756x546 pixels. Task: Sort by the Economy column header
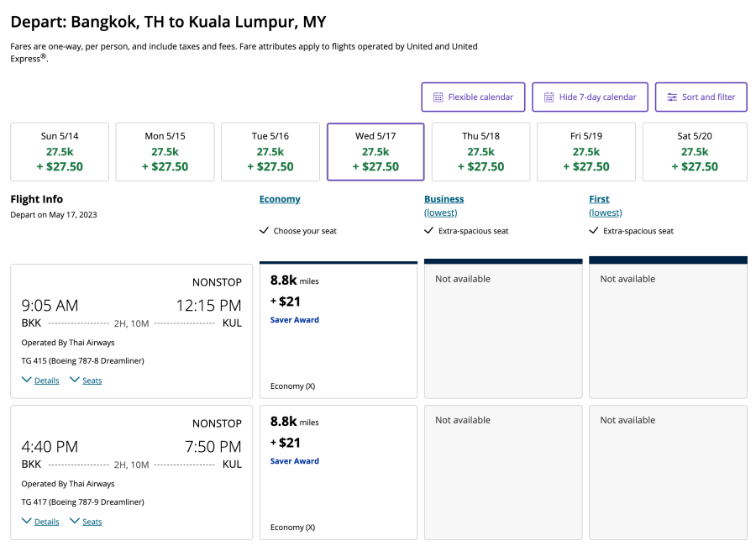(x=280, y=199)
